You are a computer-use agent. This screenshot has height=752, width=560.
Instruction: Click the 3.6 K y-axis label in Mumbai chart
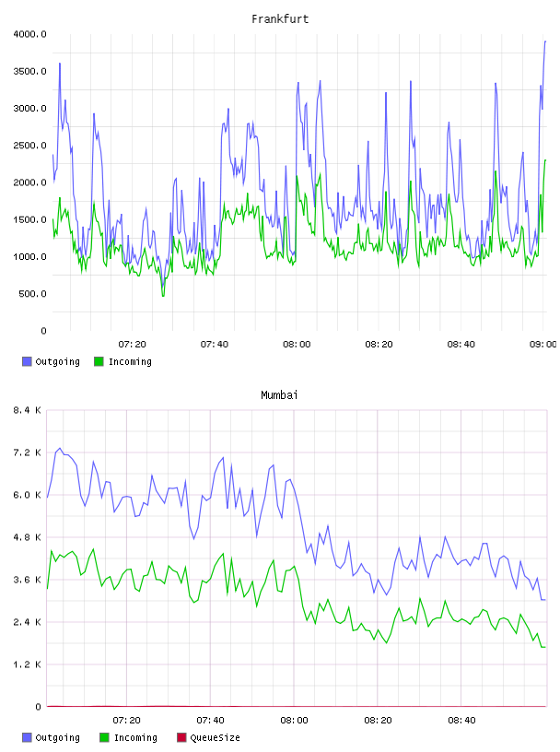pos(28,580)
